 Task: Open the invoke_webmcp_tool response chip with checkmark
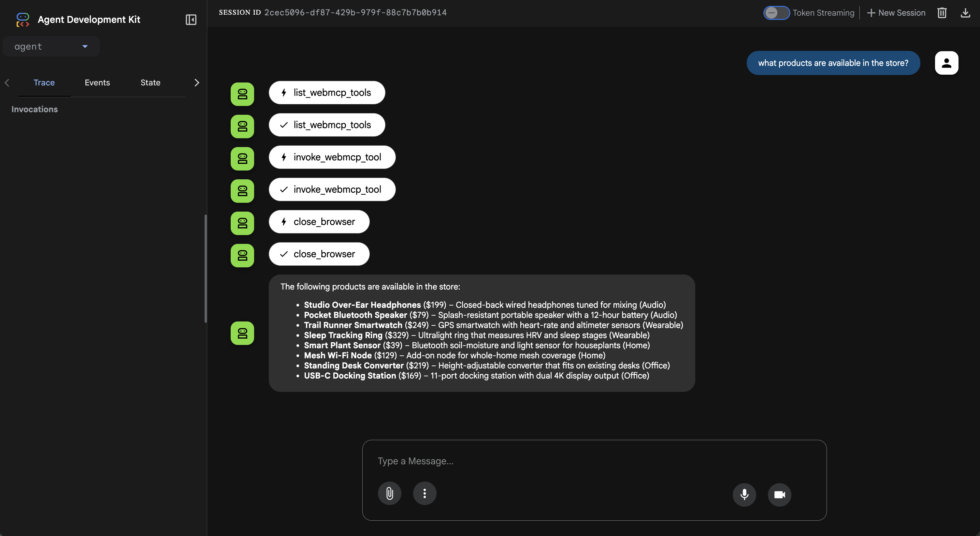[x=332, y=189]
